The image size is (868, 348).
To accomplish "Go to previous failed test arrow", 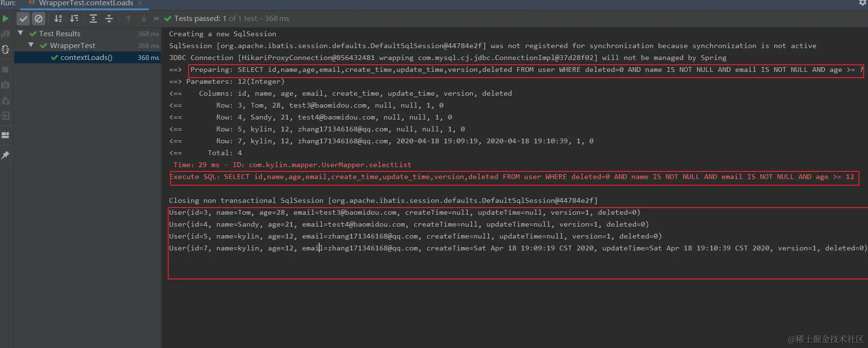I will (129, 19).
